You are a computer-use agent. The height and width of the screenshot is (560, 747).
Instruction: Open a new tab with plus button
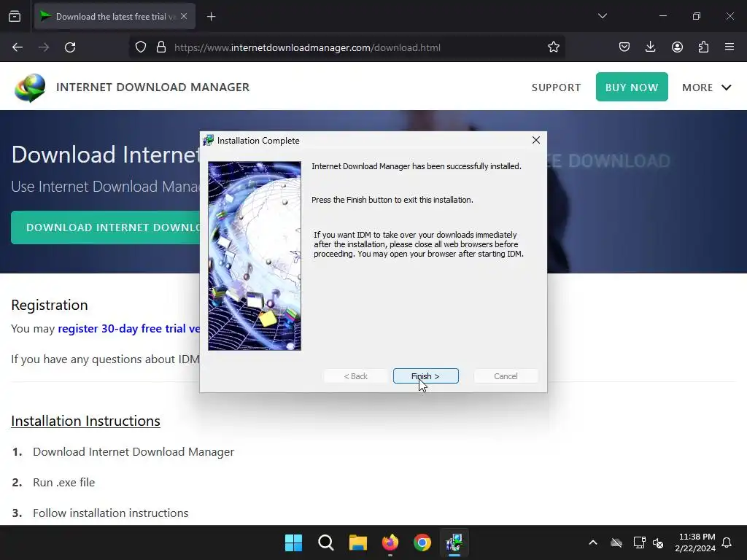(211, 17)
